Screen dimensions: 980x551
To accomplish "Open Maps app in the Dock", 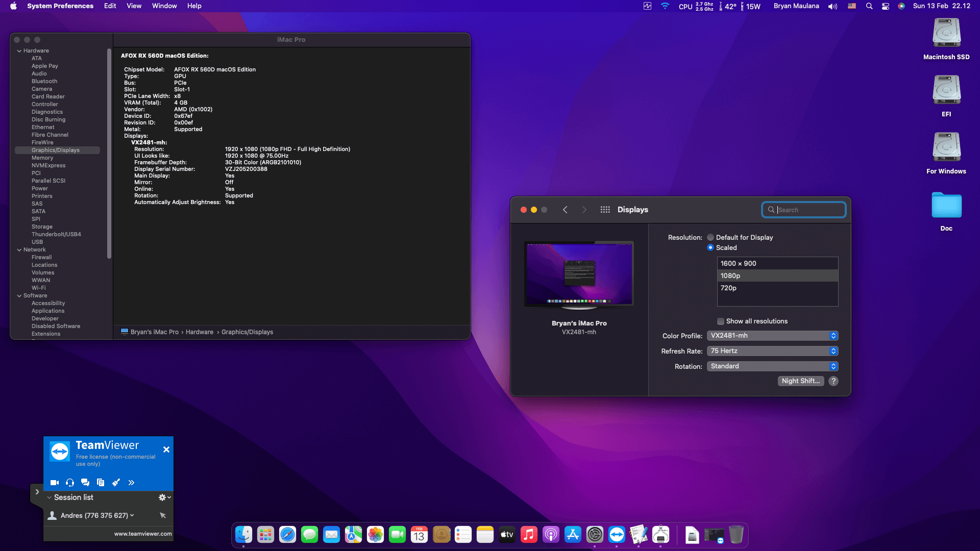I will tap(353, 535).
